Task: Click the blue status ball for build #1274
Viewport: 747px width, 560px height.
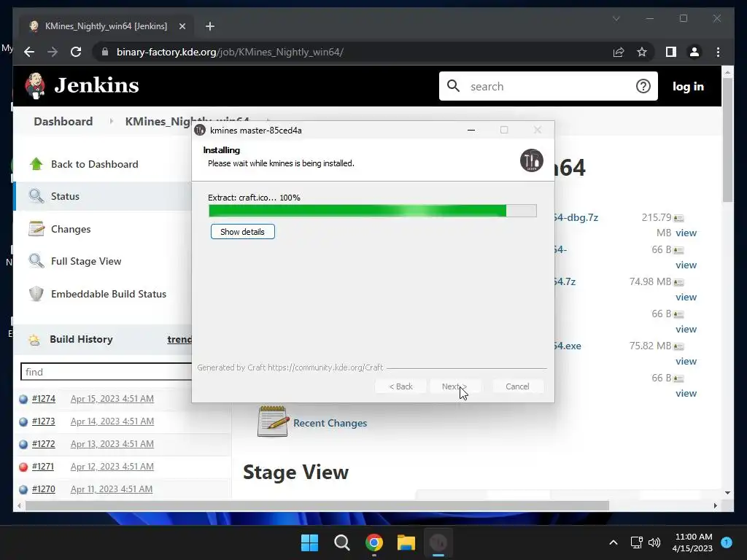Action: coord(23,399)
